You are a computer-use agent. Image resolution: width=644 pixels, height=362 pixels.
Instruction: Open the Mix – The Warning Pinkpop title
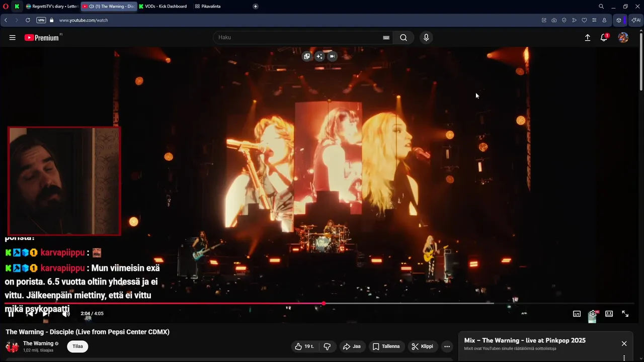click(x=525, y=340)
